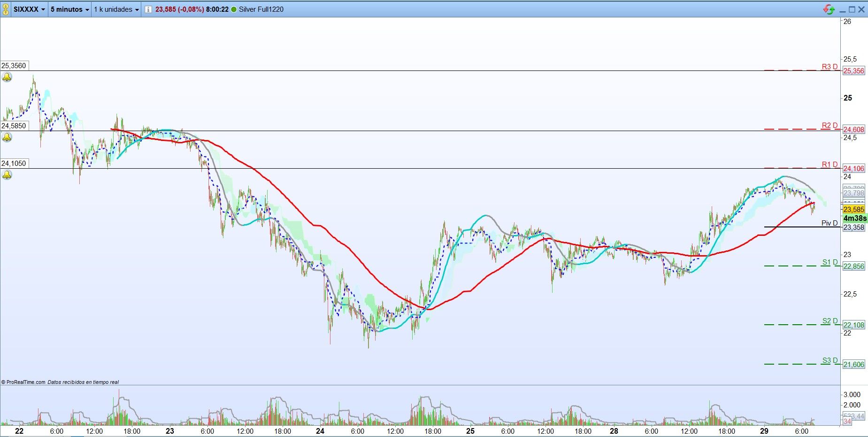
Task: Click the 2.000 volume scale label
Action: pyautogui.click(x=852, y=405)
